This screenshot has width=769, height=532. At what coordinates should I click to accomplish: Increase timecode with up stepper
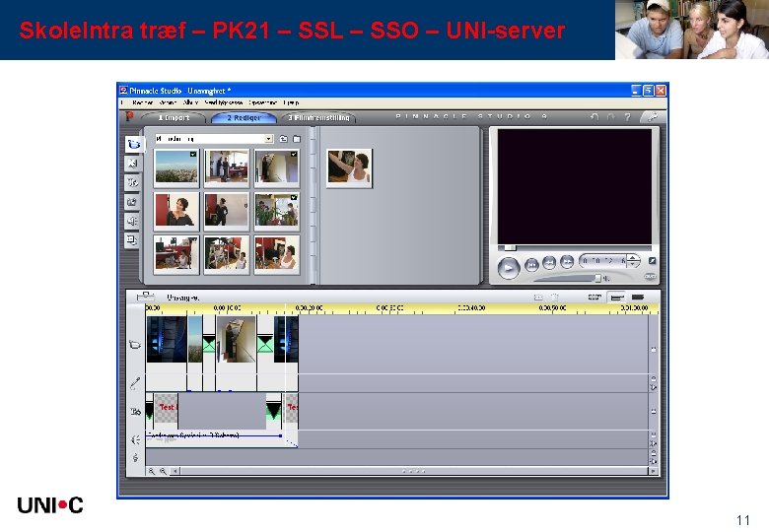(633, 258)
